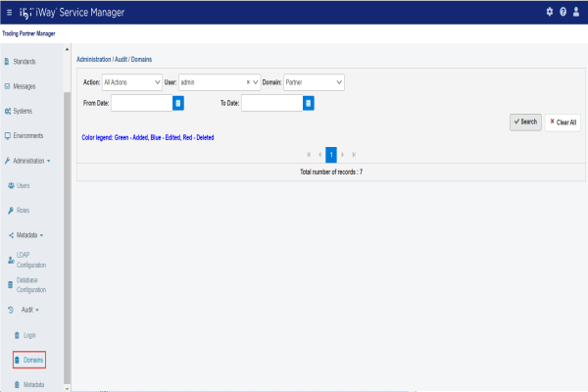Open Roles under Administration
This screenshot has height=392, width=588.
pos(23,211)
